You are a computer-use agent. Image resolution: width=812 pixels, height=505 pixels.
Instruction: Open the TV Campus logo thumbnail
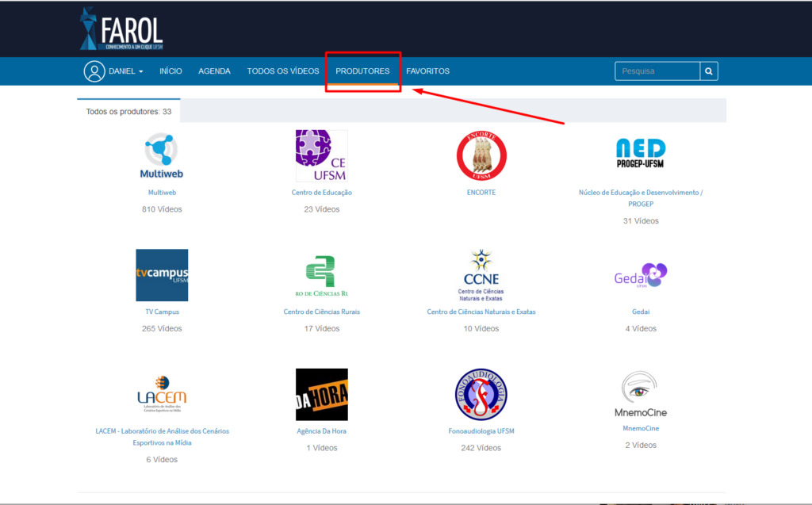pyautogui.click(x=162, y=275)
